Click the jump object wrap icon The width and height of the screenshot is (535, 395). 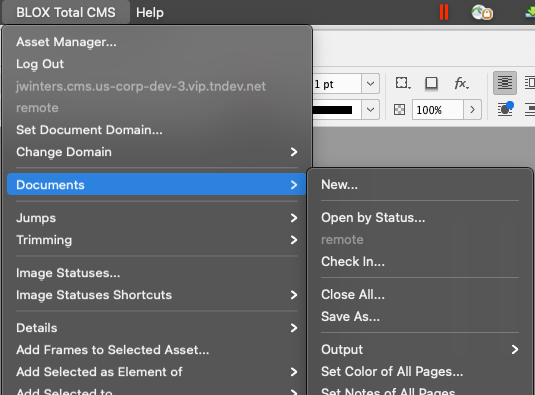pos(530,110)
